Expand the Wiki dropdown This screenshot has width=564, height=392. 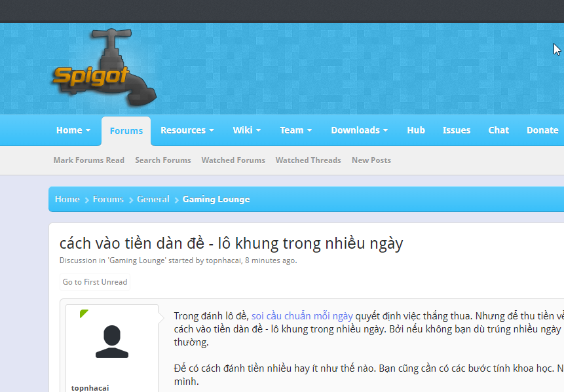coord(247,130)
